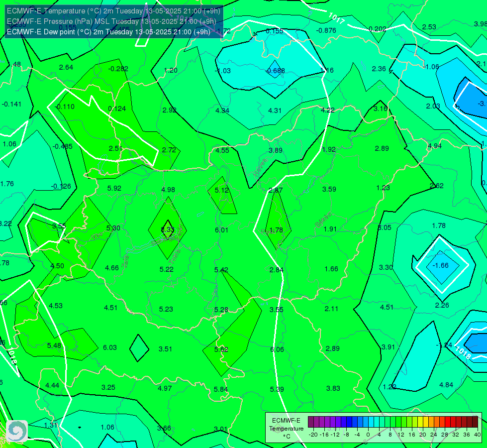Click the dew point value 4.31

click(x=275, y=111)
